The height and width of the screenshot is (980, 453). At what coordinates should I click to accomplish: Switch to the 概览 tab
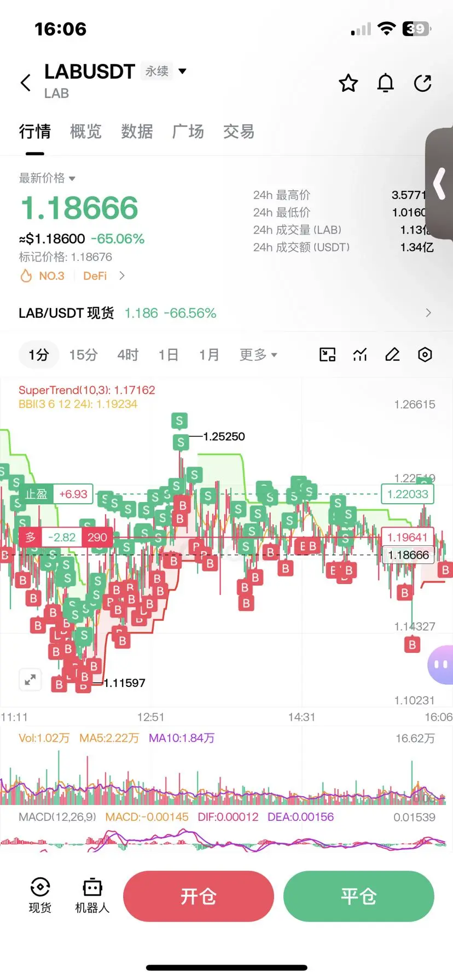[86, 131]
